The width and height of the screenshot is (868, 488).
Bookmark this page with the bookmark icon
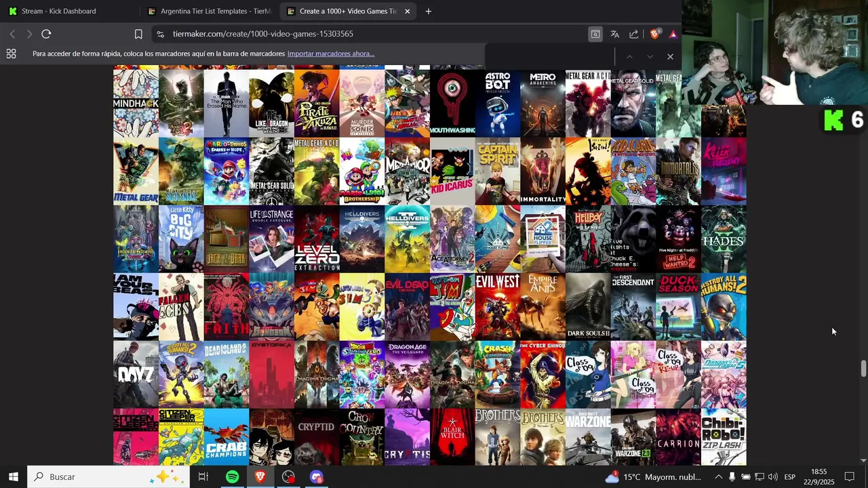138,34
